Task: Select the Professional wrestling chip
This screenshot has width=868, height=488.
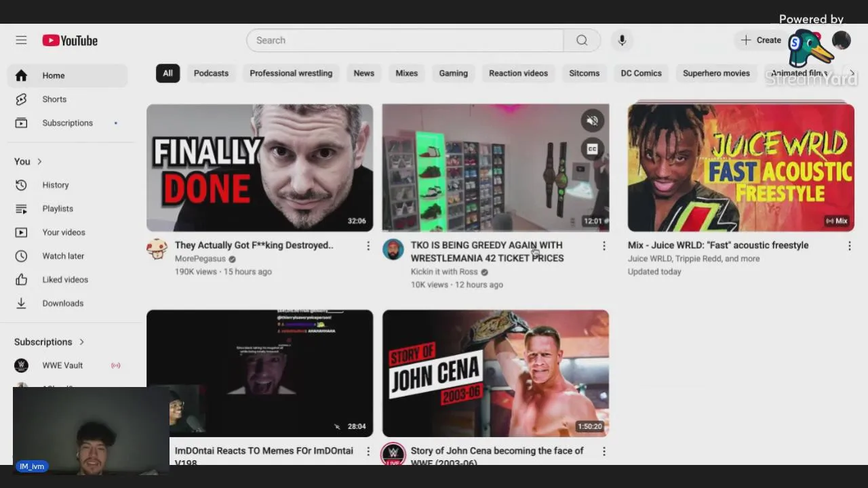Action: point(291,73)
